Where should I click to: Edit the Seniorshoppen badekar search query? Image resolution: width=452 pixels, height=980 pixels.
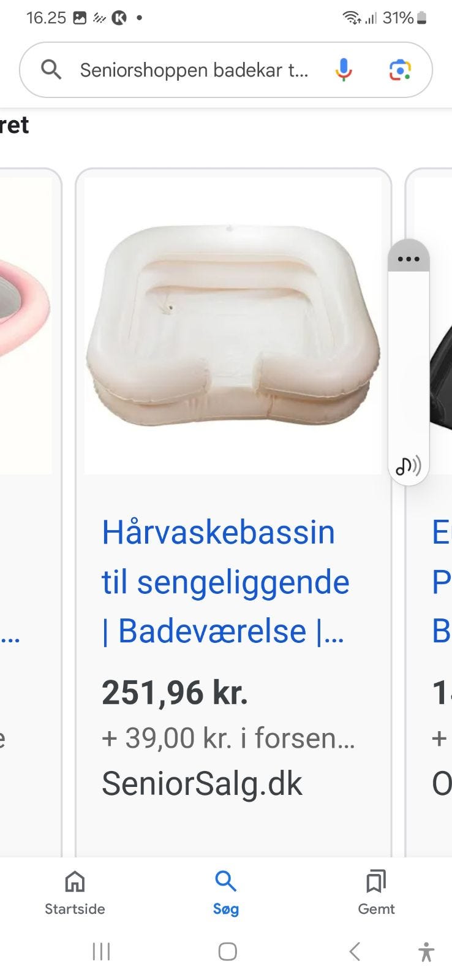pos(194,70)
